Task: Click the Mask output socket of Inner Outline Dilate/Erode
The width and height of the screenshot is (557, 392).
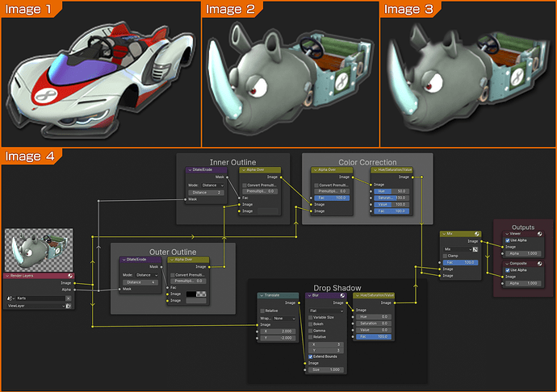Action: pos(227,177)
